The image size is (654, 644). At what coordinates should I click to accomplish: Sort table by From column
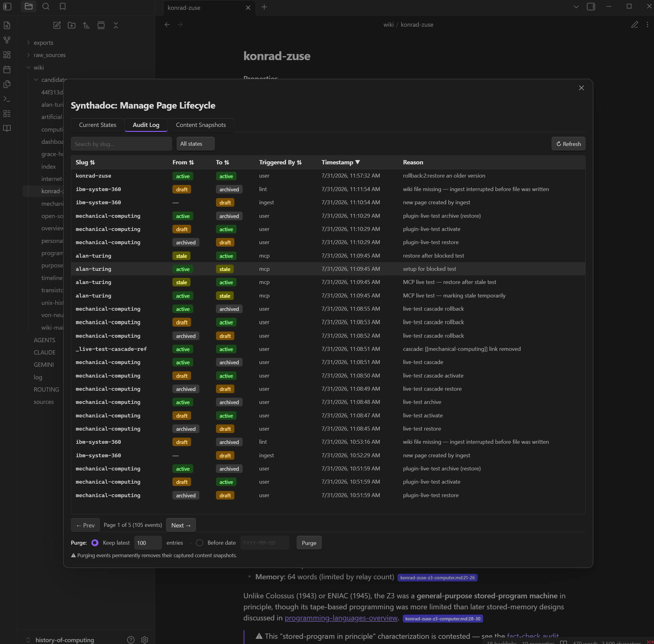(x=183, y=162)
